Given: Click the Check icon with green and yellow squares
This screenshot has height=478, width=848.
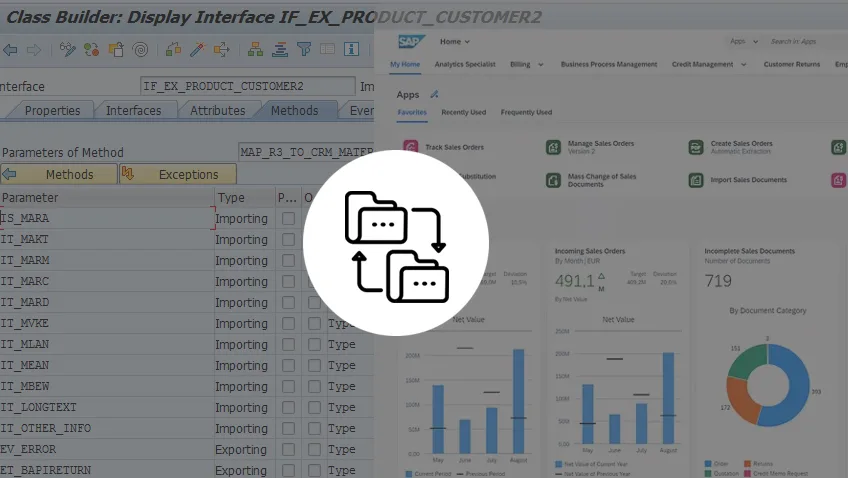Looking at the screenshot, I should 173,50.
